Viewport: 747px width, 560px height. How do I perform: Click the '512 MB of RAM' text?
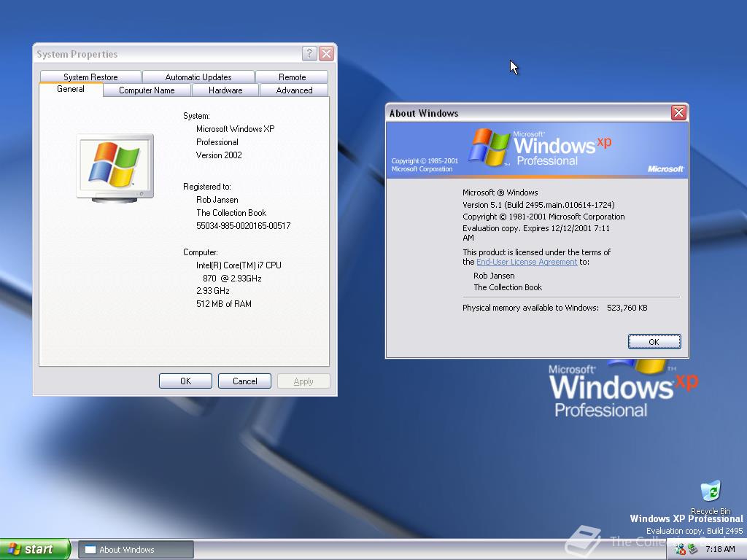(223, 304)
